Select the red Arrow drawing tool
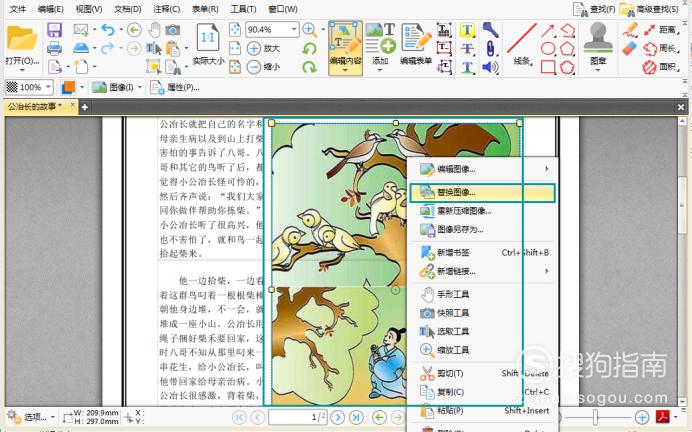692x432 pixels. [x=548, y=30]
